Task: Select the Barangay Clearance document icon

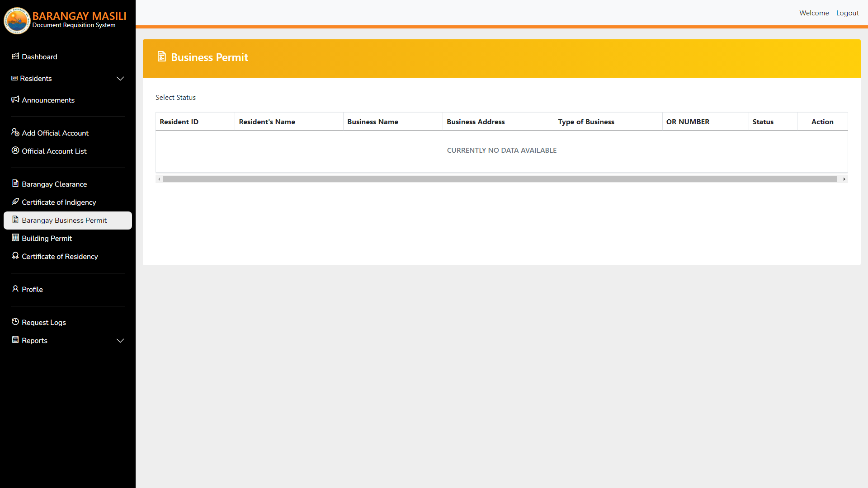Action: coord(15,184)
